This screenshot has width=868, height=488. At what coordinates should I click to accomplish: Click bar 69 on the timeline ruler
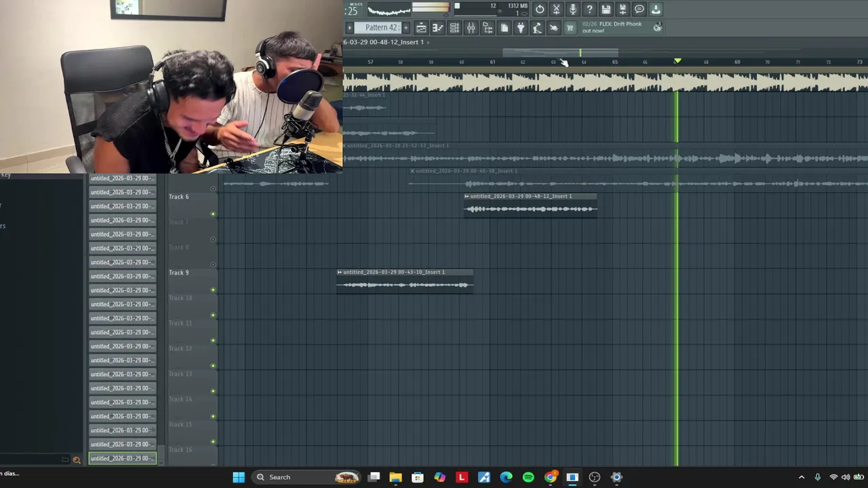pos(737,62)
